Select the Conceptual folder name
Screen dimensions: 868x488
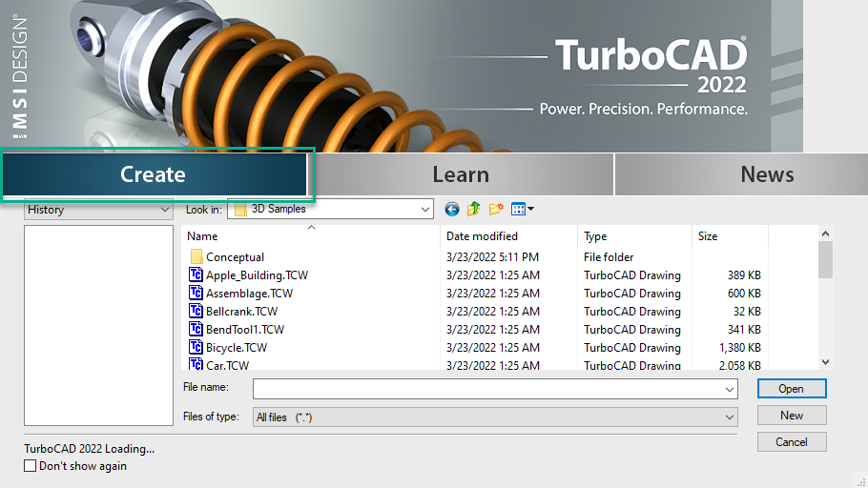235,256
